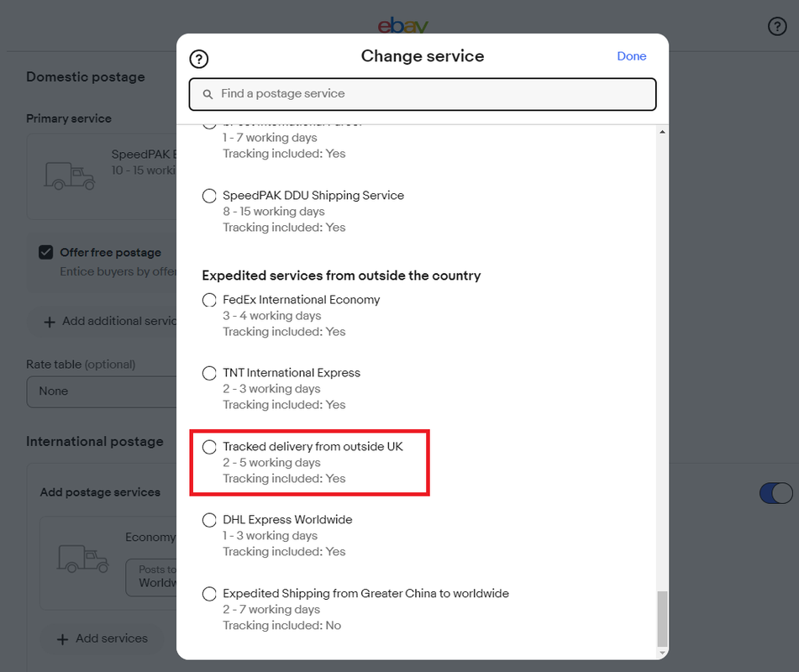This screenshot has width=799, height=672.
Task: Open the Posts to Worldwide dropdown
Action: pyautogui.click(x=151, y=577)
